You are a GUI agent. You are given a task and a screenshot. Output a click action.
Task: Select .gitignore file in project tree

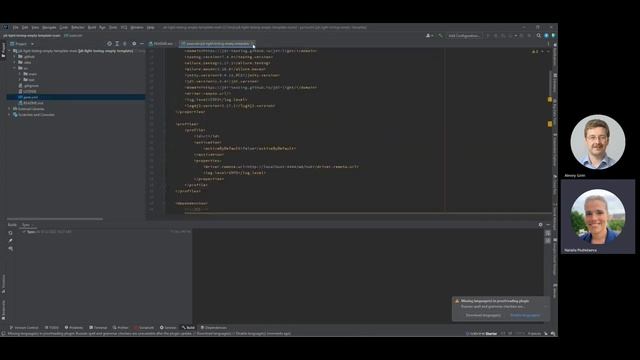(29, 86)
